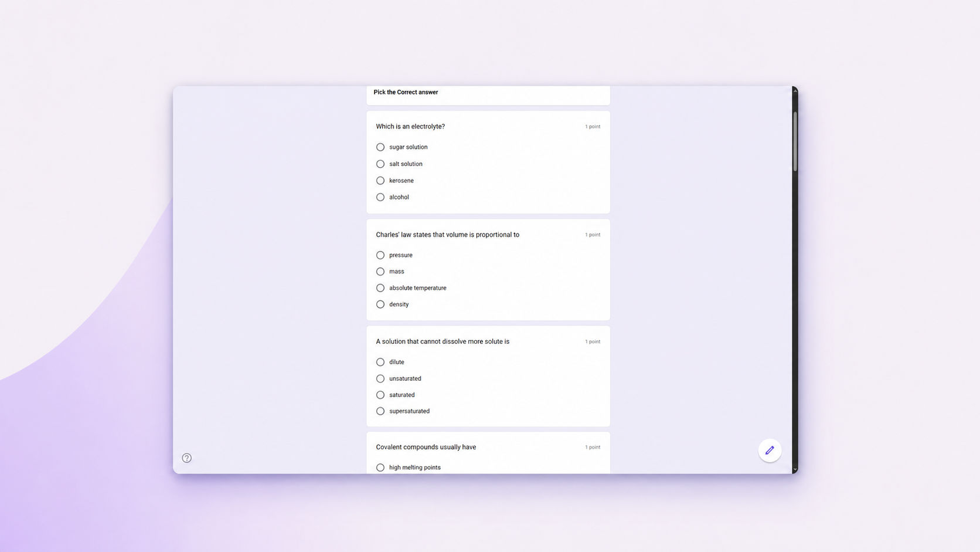This screenshot has width=980, height=552.
Task: Choose salt solution as the electrolyte
Action: [x=380, y=164]
